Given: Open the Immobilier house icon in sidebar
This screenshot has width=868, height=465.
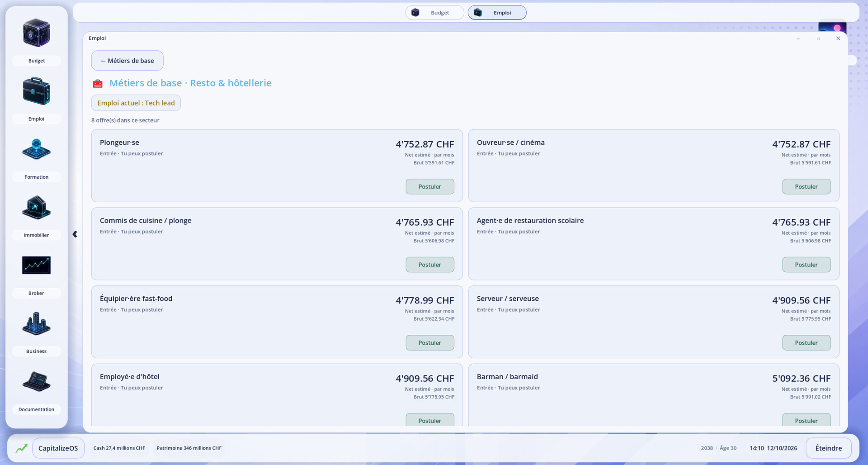Looking at the screenshot, I should coord(36,207).
